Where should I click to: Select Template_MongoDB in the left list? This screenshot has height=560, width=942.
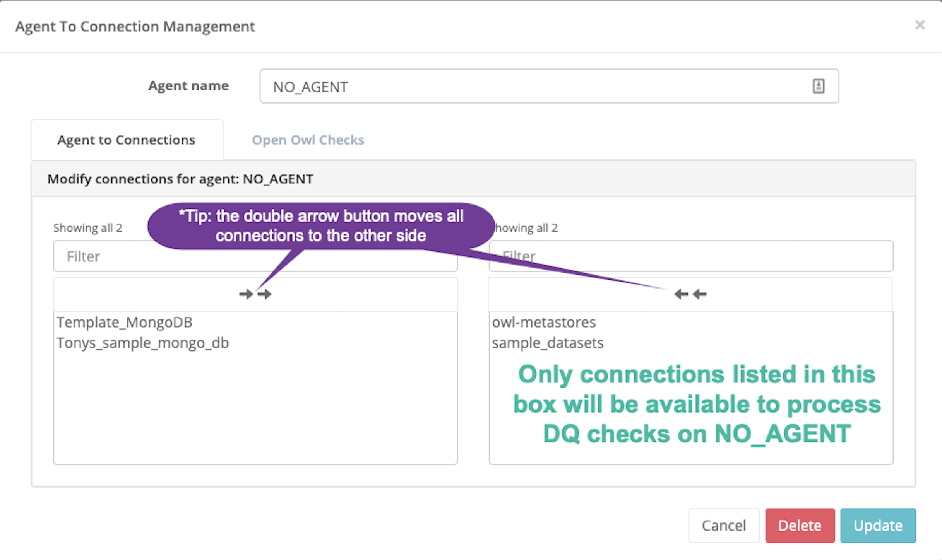[124, 322]
